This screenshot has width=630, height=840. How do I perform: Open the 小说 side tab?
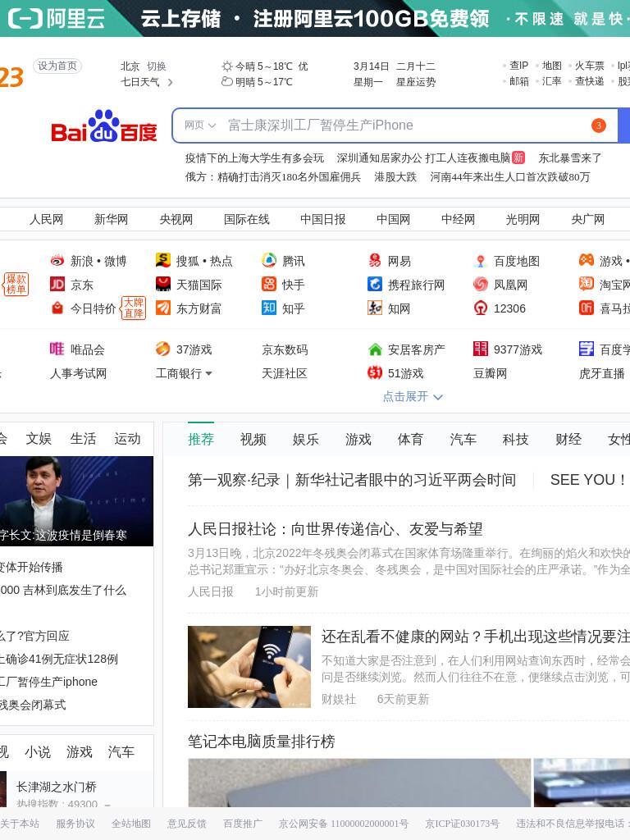(x=38, y=752)
